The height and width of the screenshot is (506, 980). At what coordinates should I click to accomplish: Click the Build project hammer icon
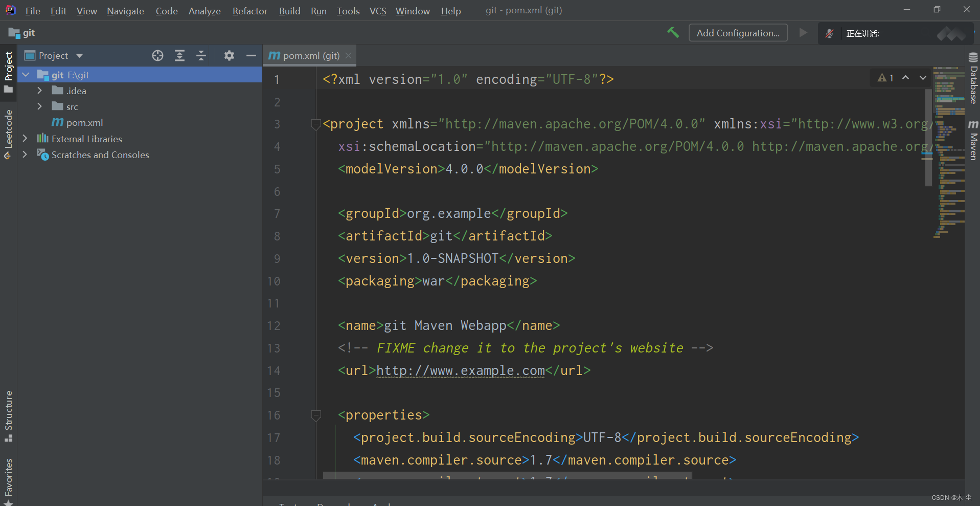coord(673,33)
